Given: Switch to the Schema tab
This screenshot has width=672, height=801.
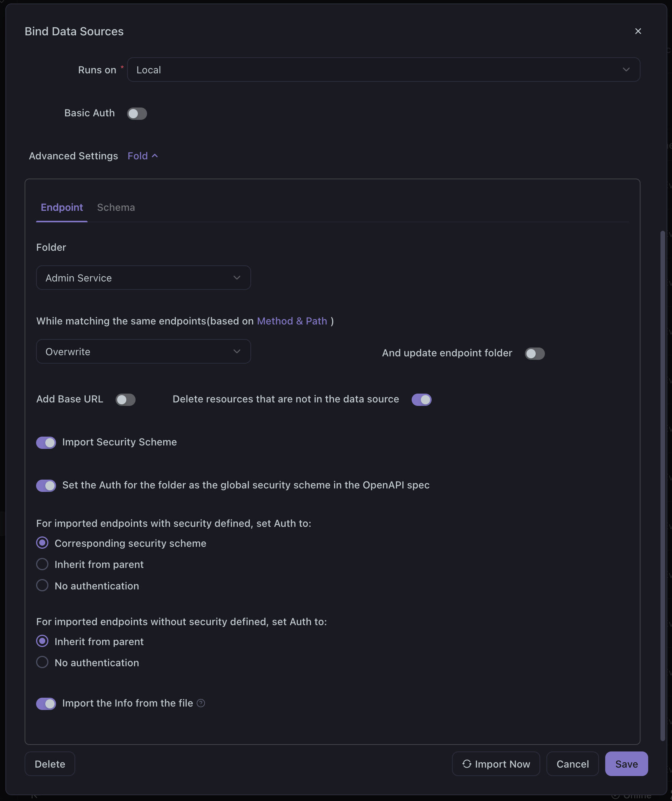Looking at the screenshot, I should (x=116, y=207).
